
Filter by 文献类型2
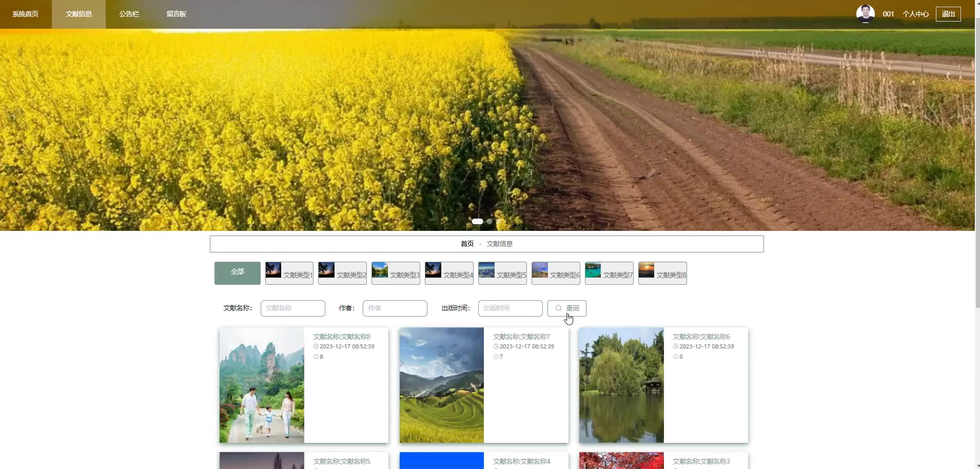(342, 273)
